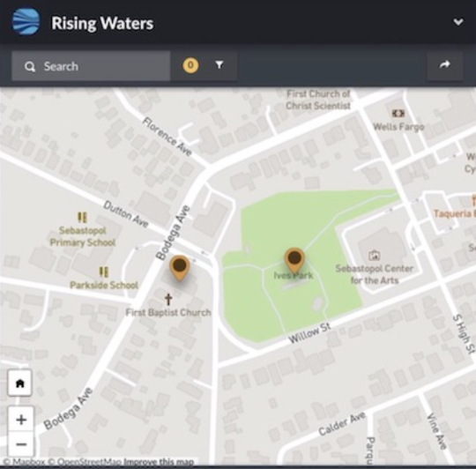Click the S High St label
476x469 pixels.
pyautogui.click(x=464, y=334)
